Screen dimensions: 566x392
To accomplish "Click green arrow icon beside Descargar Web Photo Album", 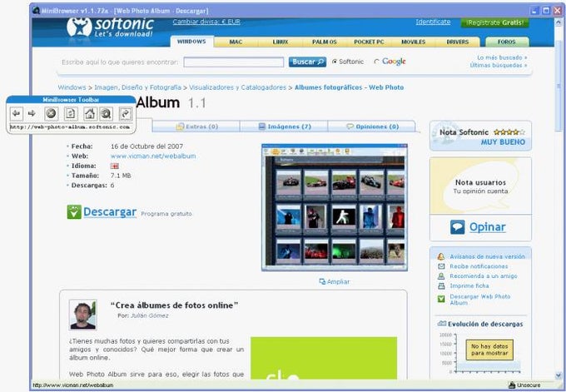I will point(441,299).
